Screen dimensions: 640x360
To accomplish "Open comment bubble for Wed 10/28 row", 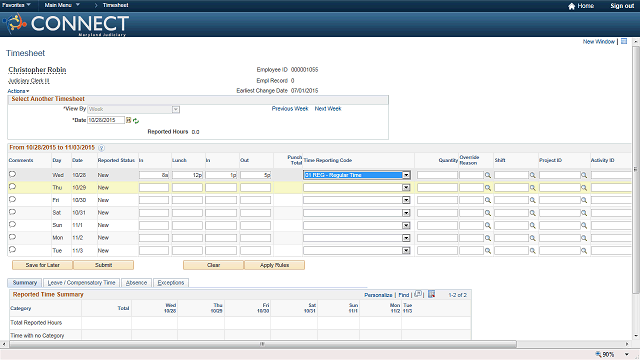I will (x=12, y=174).
